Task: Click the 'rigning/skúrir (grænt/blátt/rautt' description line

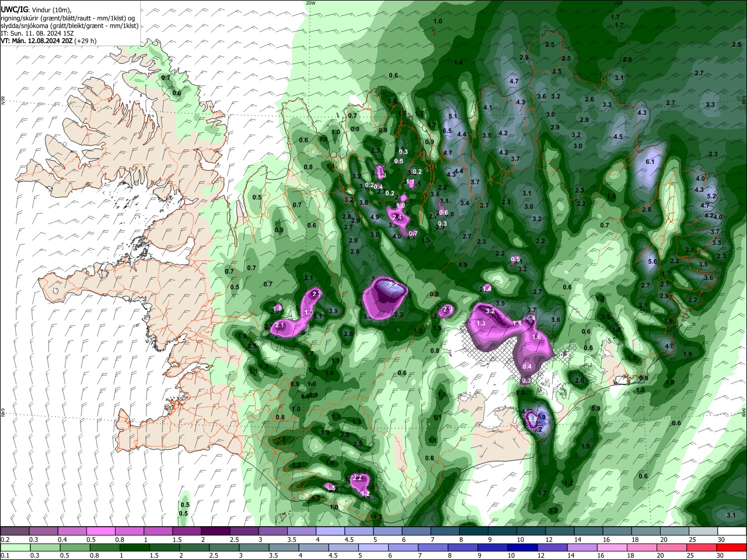Action: click(68, 19)
